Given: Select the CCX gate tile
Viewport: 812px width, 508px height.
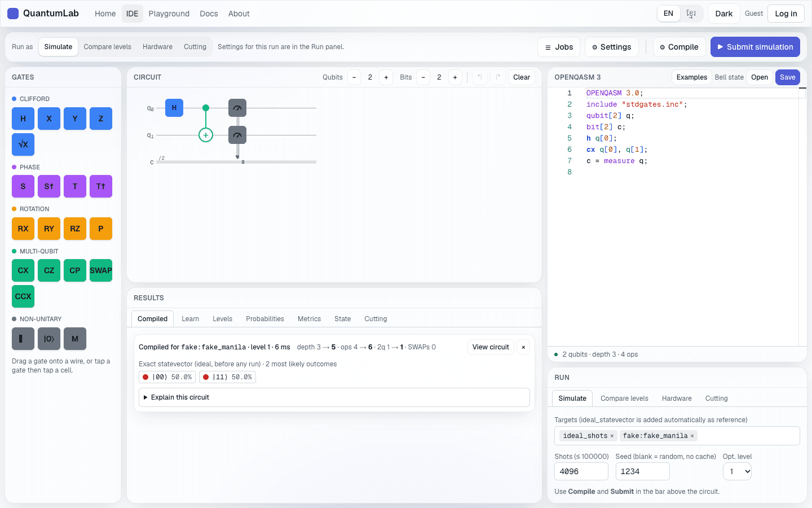Looking at the screenshot, I should tap(23, 296).
